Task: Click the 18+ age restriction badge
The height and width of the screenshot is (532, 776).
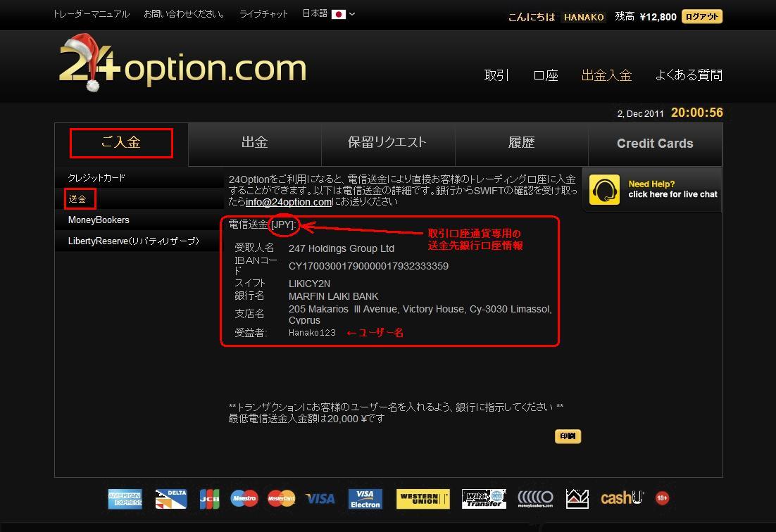Action: click(662, 498)
